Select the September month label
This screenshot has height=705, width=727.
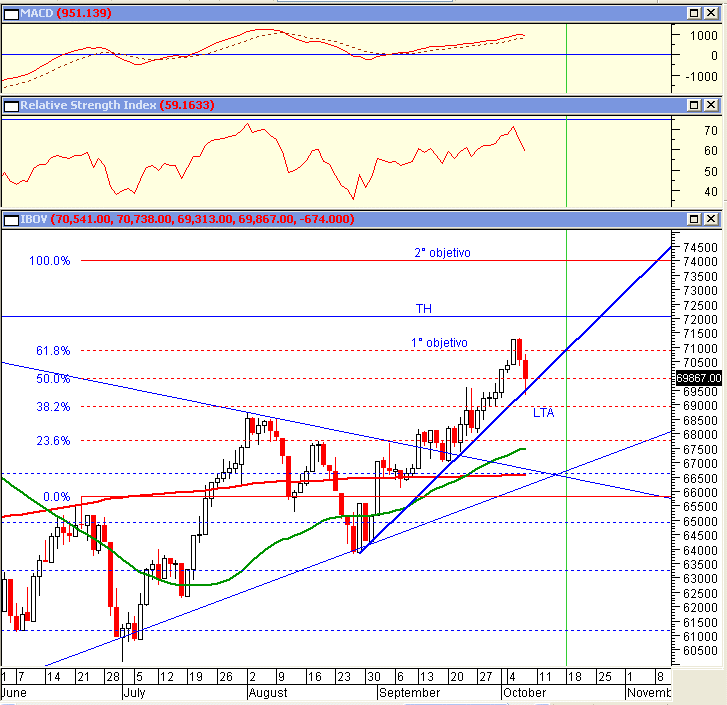click(x=409, y=693)
